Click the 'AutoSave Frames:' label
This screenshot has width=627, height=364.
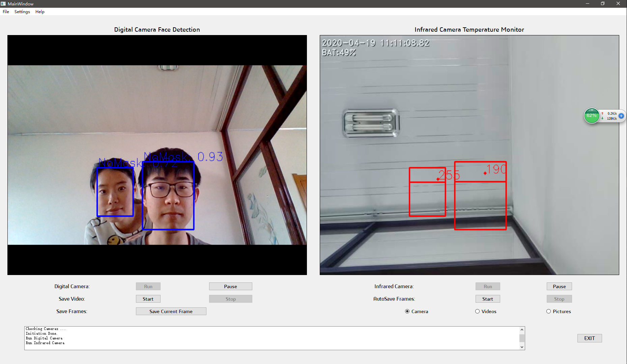coord(394,299)
